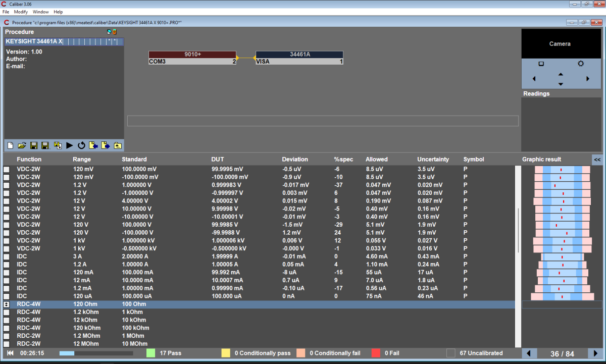The height and width of the screenshot is (364, 606).
Task: Click the yellow Conditionally pass swatch
Action: (226, 353)
